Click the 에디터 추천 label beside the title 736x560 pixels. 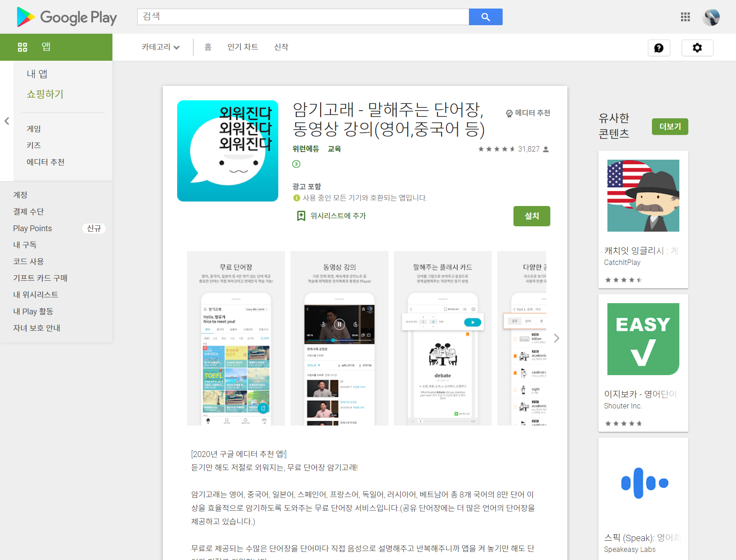532,113
